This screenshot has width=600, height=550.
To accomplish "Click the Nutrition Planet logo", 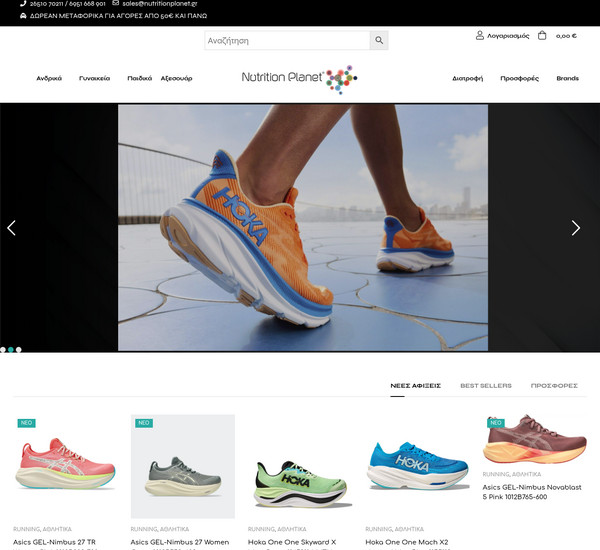I will coord(299,79).
